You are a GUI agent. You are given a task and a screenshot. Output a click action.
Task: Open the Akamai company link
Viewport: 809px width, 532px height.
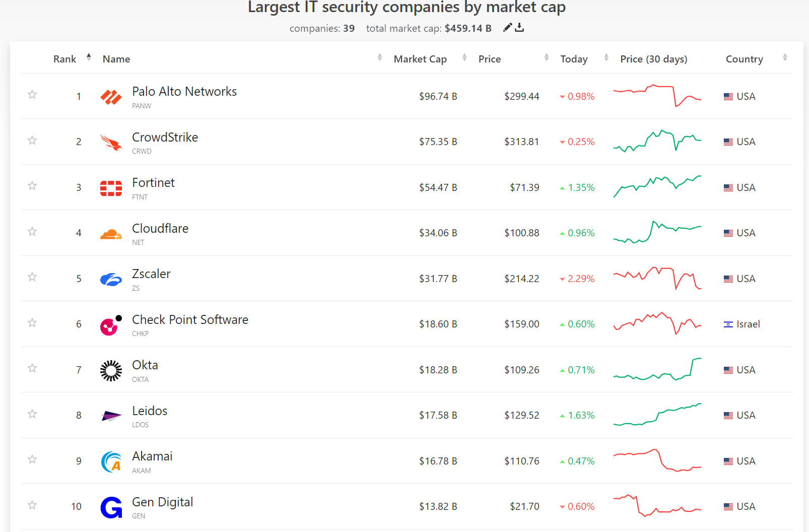click(152, 456)
